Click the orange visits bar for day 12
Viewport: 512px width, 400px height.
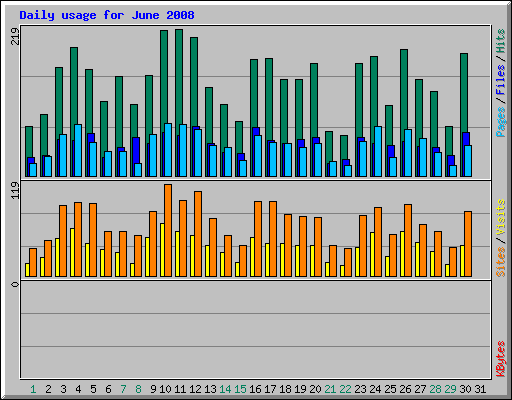point(198,234)
